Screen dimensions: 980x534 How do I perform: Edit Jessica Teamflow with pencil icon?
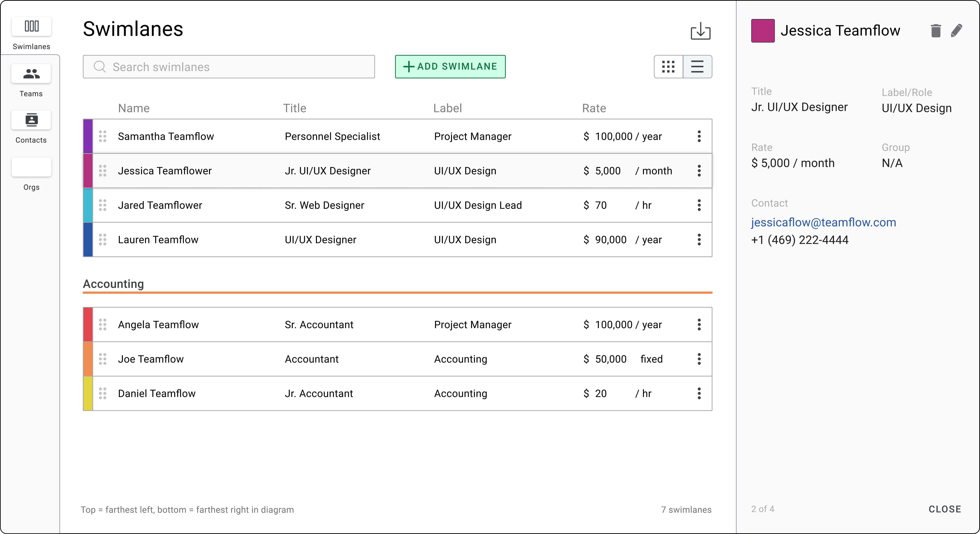coord(957,31)
